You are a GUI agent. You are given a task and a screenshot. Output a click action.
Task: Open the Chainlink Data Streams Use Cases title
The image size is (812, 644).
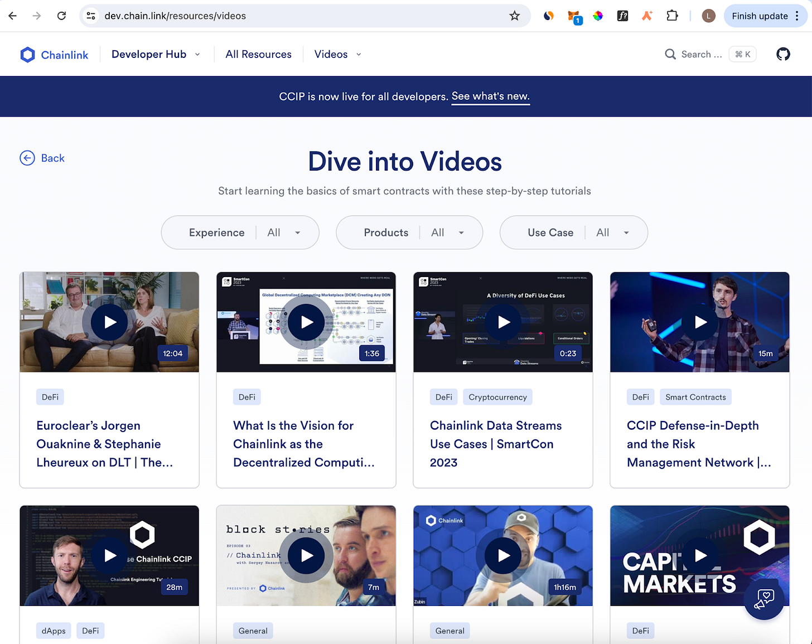[496, 444]
